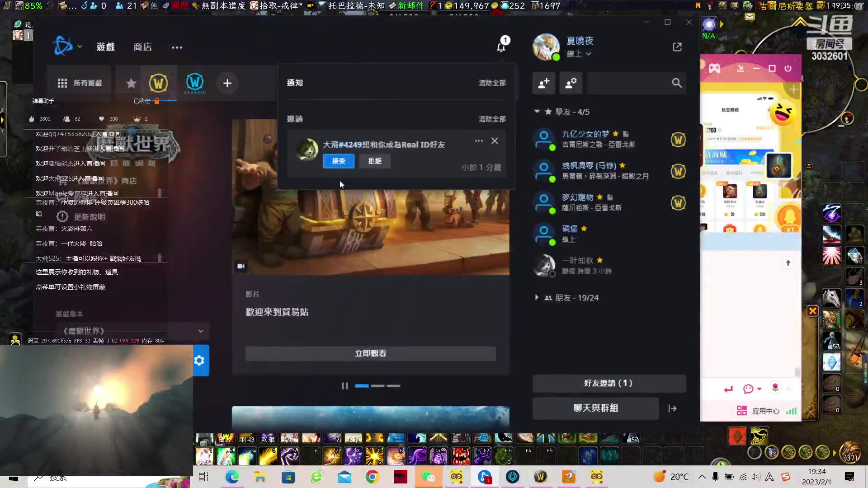This screenshot has width=868, height=488.
Task: Dismiss the 大飛#4249 friend request
Action: (495, 141)
